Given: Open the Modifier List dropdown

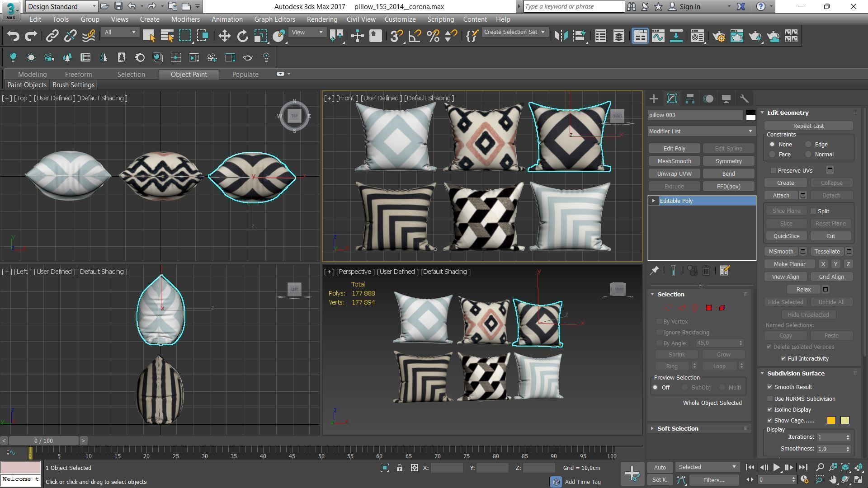Looking at the screenshot, I should (x=701, y=131).
